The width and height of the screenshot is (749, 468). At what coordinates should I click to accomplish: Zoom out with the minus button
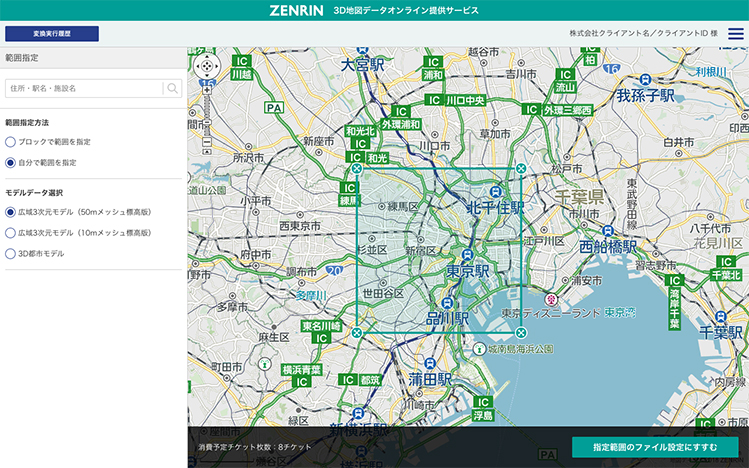point(207,142)
